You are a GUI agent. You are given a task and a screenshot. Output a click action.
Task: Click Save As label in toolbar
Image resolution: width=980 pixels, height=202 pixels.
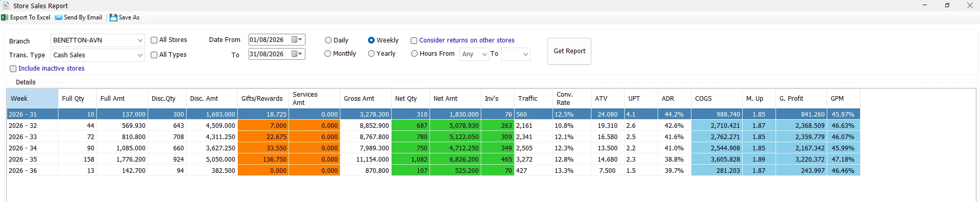pos(129,17)
